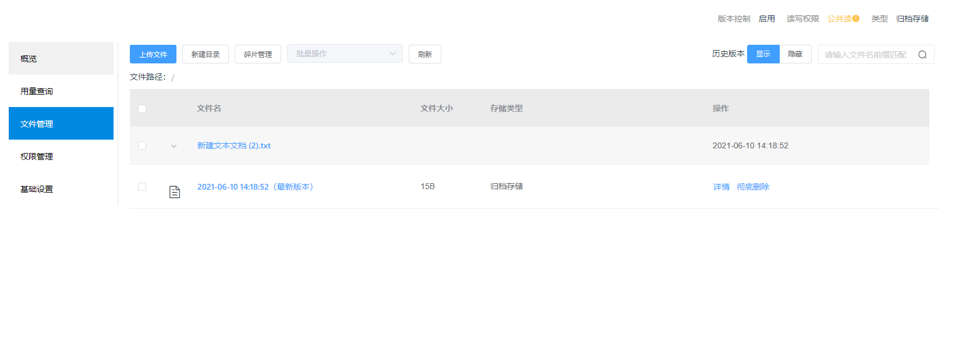Click the 归档存储 storage type cell in row
Viewport: 980px width, 338px height.
tap(507, 186)
